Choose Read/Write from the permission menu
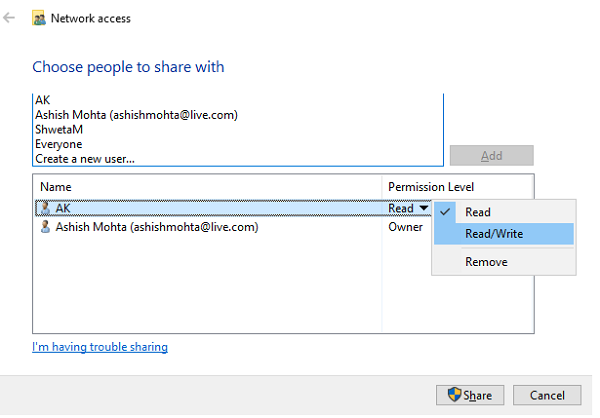 (494, 234)
